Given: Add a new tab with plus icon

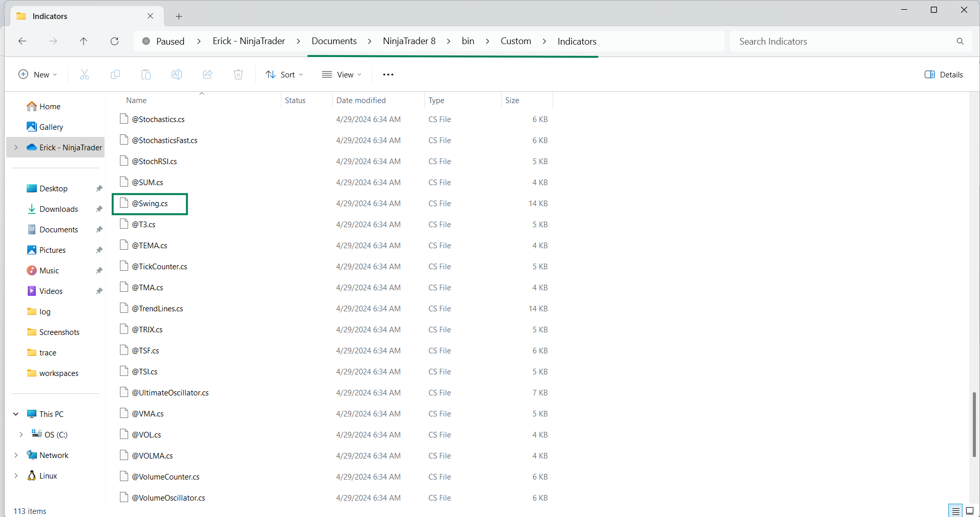Looking at the screenshot, I should point(179,16).
